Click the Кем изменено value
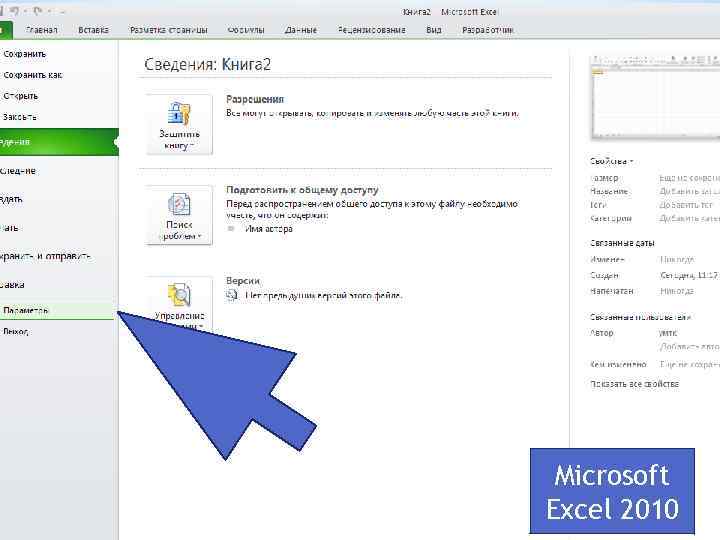Viewport: 720px width, 540px height. pyautogui.click(x=689, y=365)
